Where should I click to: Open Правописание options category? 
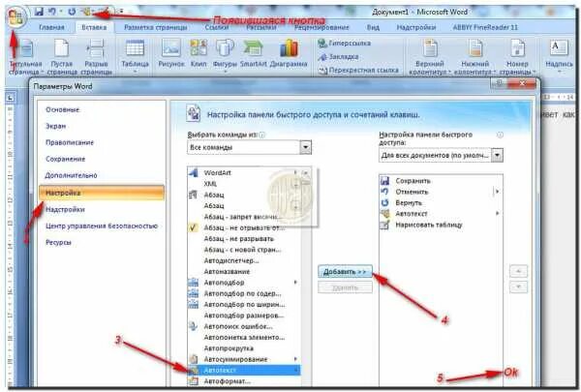(x=101, y=142)
